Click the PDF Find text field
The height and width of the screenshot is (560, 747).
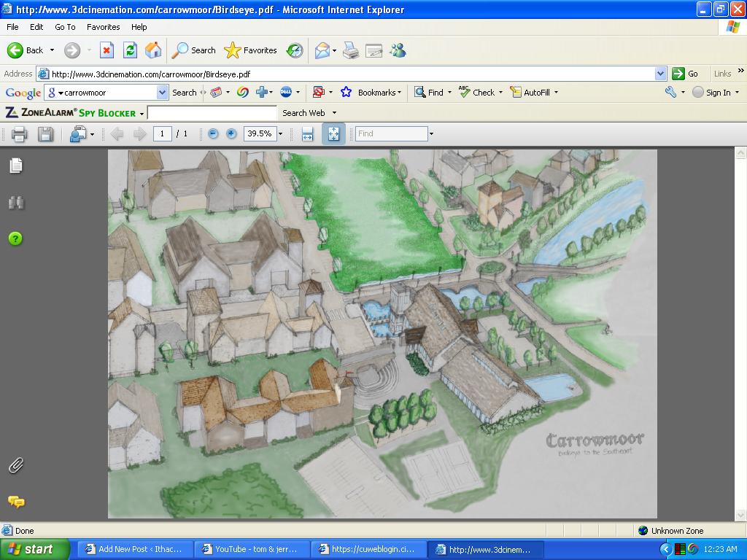(x=391, y=133)
